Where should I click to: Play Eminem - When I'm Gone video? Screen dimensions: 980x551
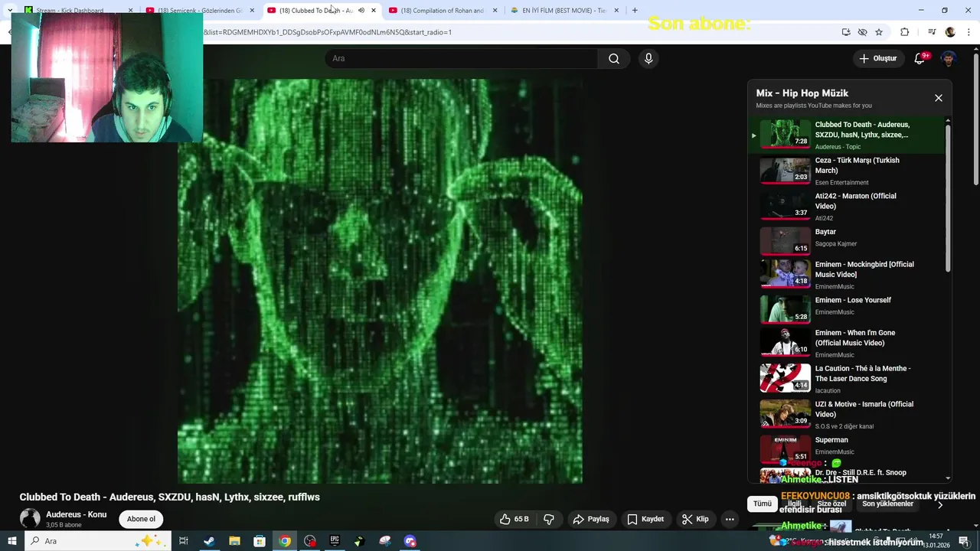[846, 343]
